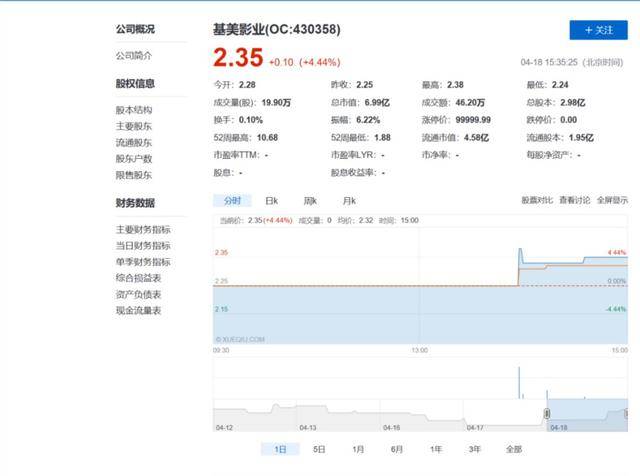This screenshot has width=640, height=476.
Task: Open 公司简介 in the sidebar
Action: coord(133,56)
